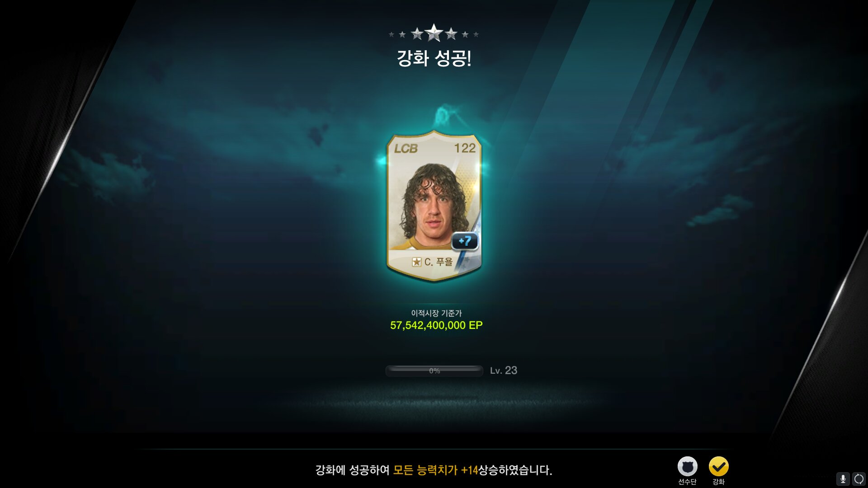The width and height of the screenshot is (868, 488).
Task: Click the 이적시장 기준가 label
Action: pos(436,313)
